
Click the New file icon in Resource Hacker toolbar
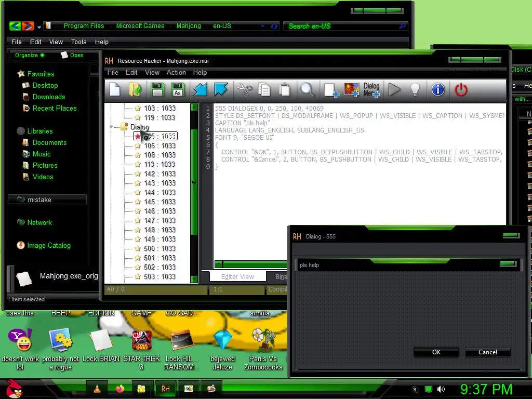115,89
